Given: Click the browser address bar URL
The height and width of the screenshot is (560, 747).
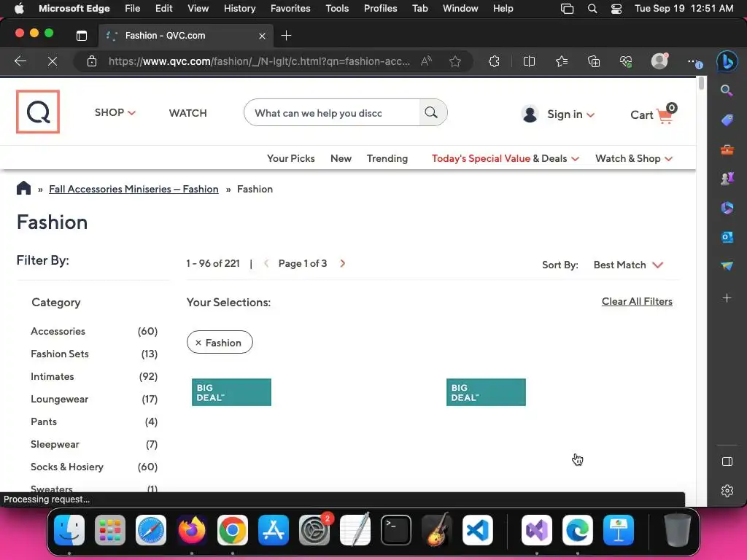Looking at the screenshot, I should (x=259, y=61).
